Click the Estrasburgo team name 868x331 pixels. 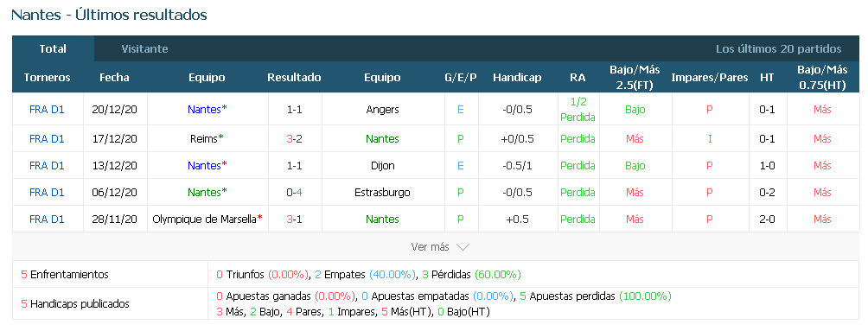click(x=382, y=193)
